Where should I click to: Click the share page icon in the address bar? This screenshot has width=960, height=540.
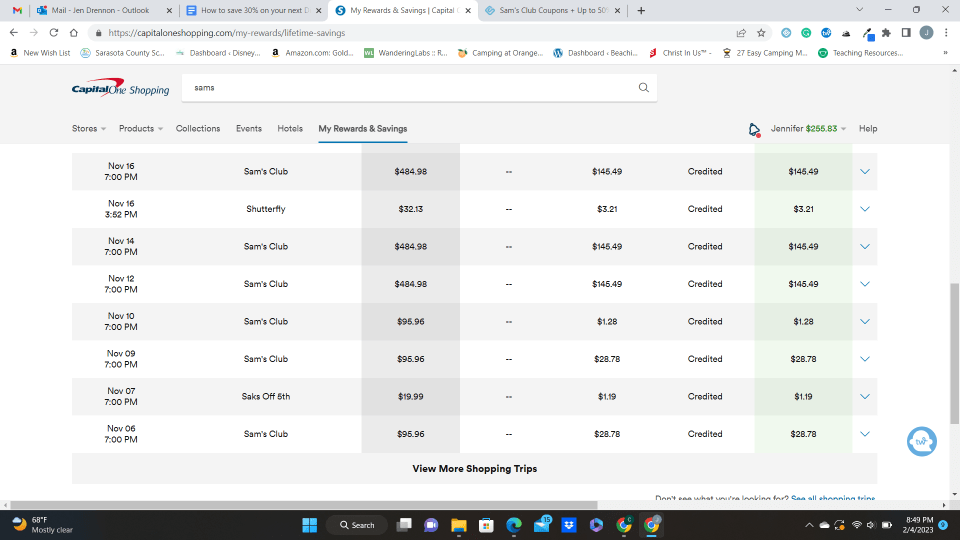pos(741,32)
